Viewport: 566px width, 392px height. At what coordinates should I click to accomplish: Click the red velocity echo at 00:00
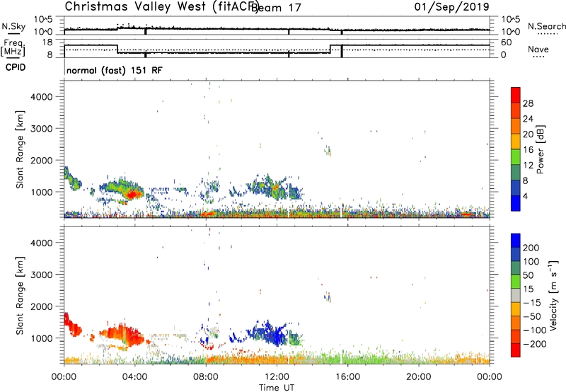pyautogui.click(x=68, y=321)
